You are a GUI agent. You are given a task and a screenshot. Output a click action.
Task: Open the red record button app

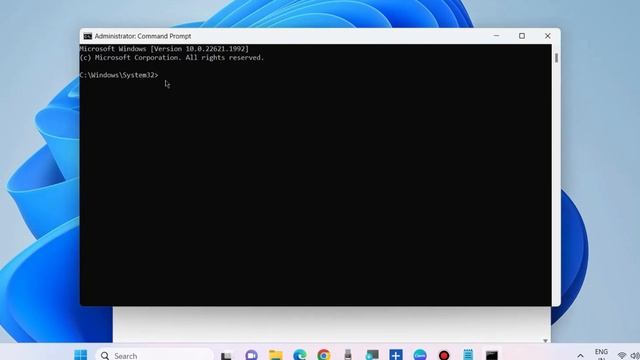[444, 355]
